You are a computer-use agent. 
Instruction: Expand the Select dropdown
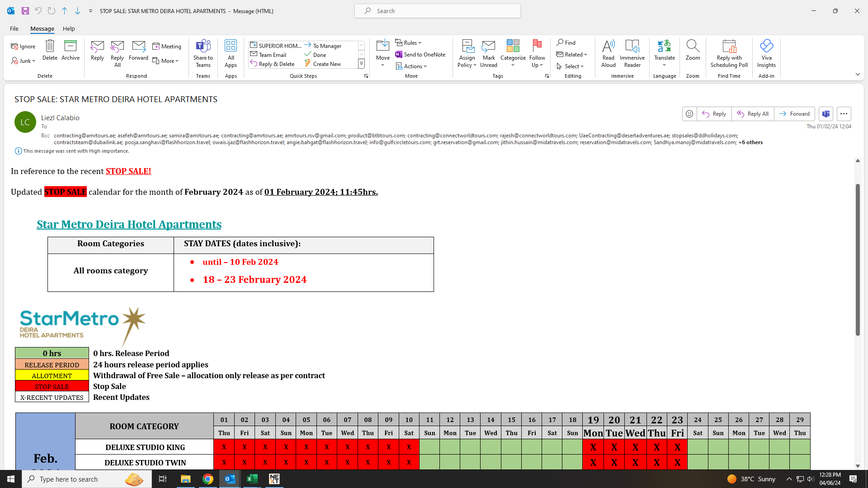(571, 66)
